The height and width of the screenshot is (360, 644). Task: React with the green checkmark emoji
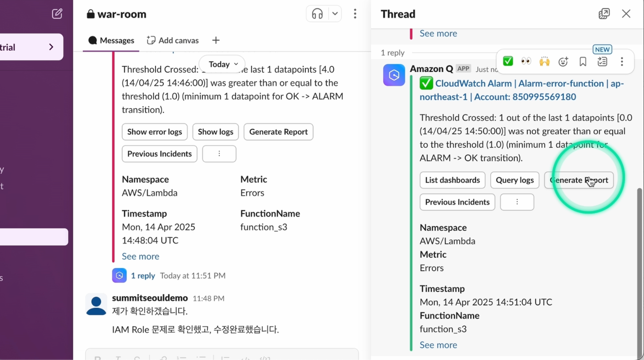click(508, 61)
